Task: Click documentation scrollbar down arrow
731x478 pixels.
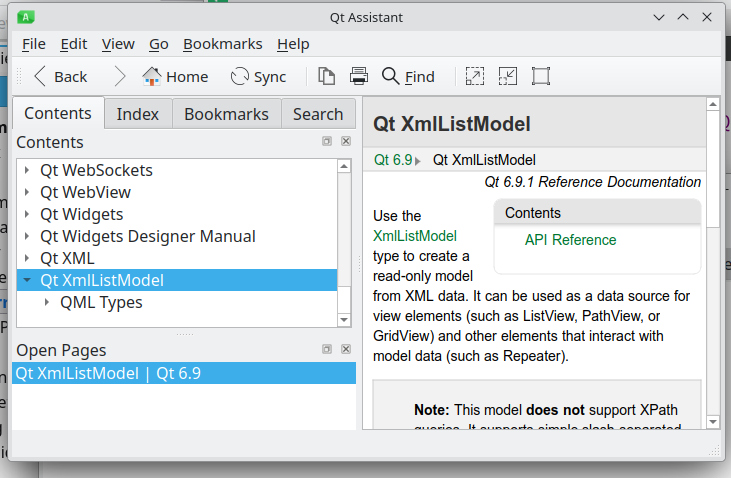Action: pos(713,422)
